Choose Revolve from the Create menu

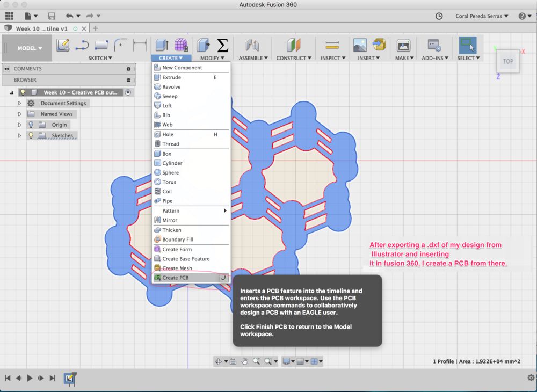coord(191,87)
